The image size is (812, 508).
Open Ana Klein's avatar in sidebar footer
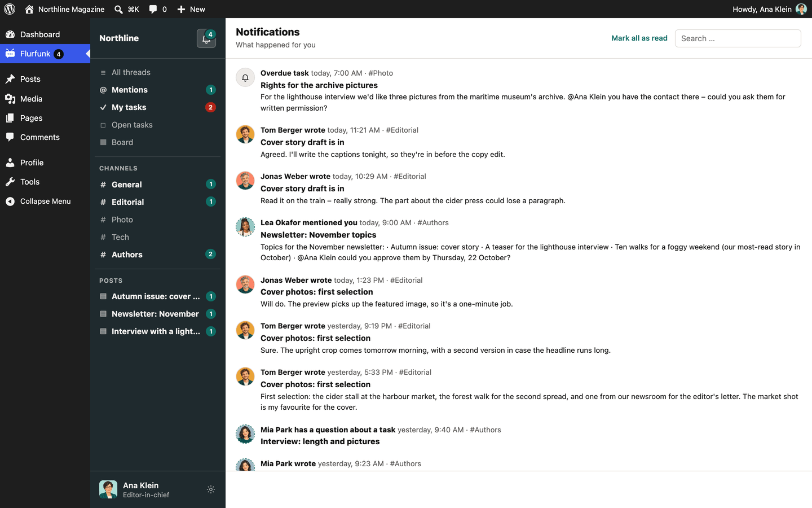click(108, 489)
